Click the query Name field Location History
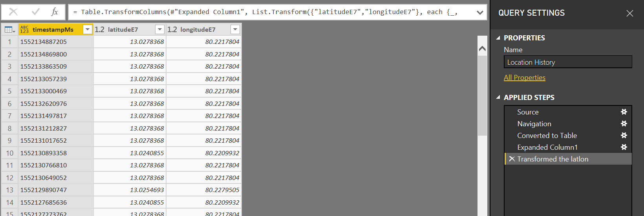 tap(568, 62)
